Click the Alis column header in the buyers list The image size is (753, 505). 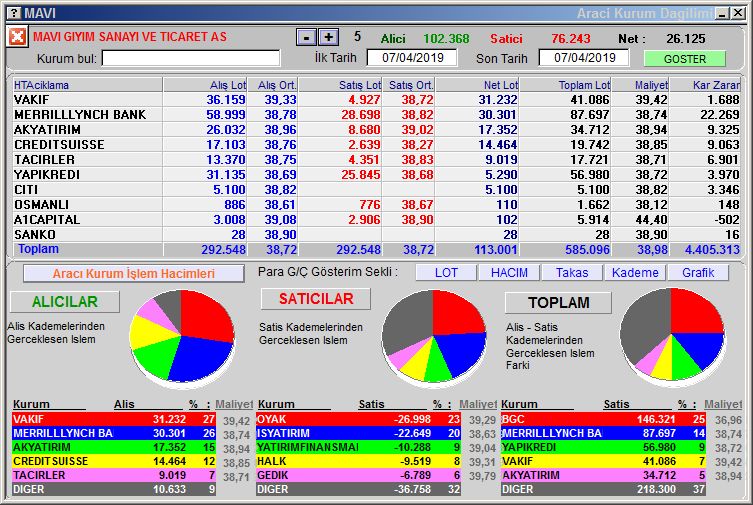pyautogui.click(x=124, y=404)
